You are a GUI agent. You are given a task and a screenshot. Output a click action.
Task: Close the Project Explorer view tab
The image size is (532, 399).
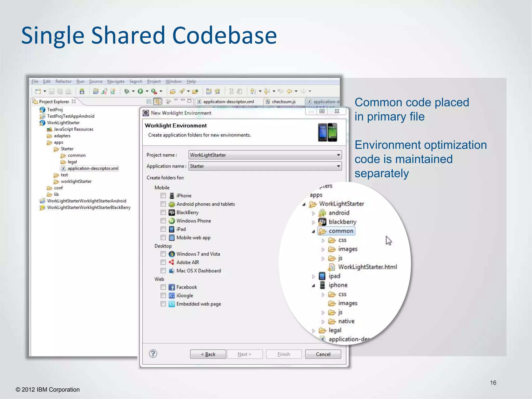tap(74, 101)
